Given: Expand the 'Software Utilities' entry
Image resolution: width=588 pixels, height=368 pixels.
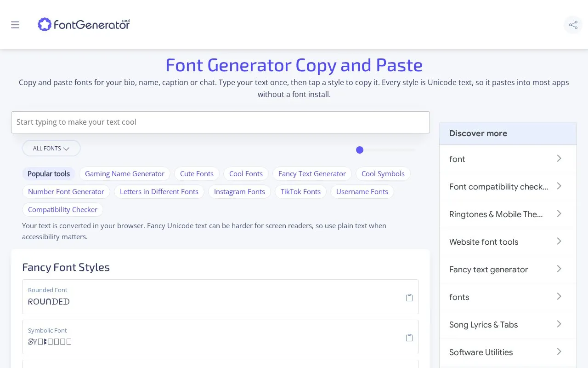Looking at the screenshot, I should click(508, 352).
